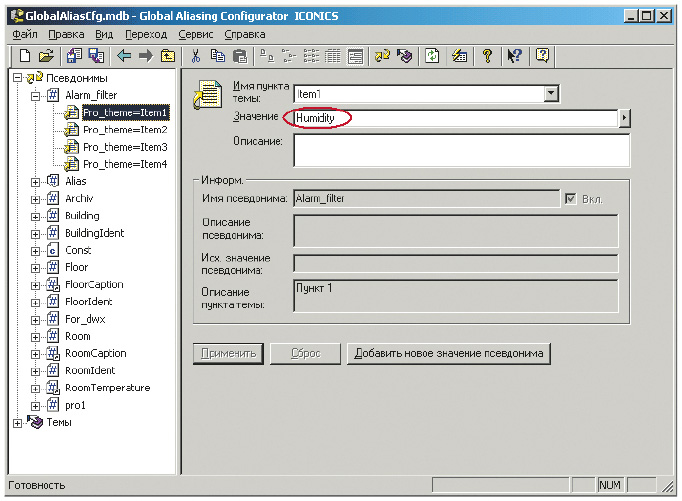682x501 pixels.
Task: Select the pro1 tree item
Action: (75, 405)
